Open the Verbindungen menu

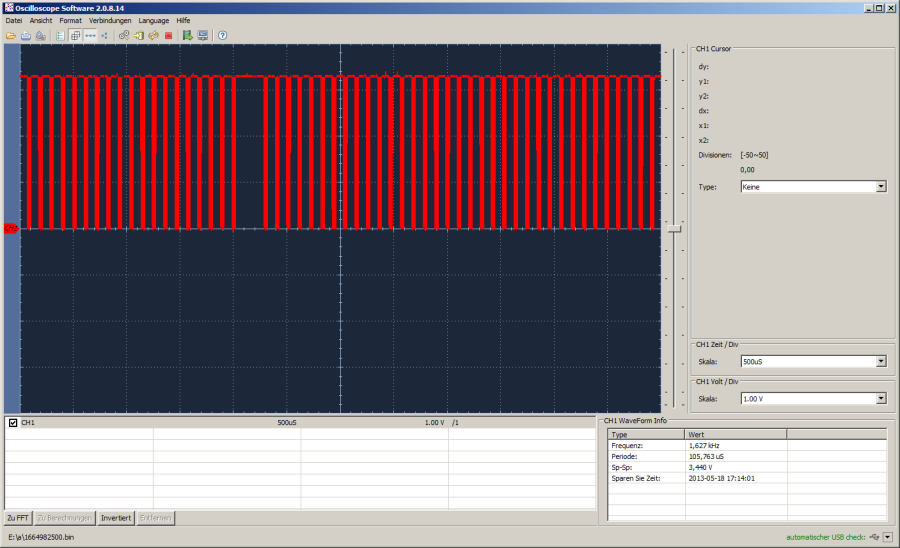click(110, 20)
